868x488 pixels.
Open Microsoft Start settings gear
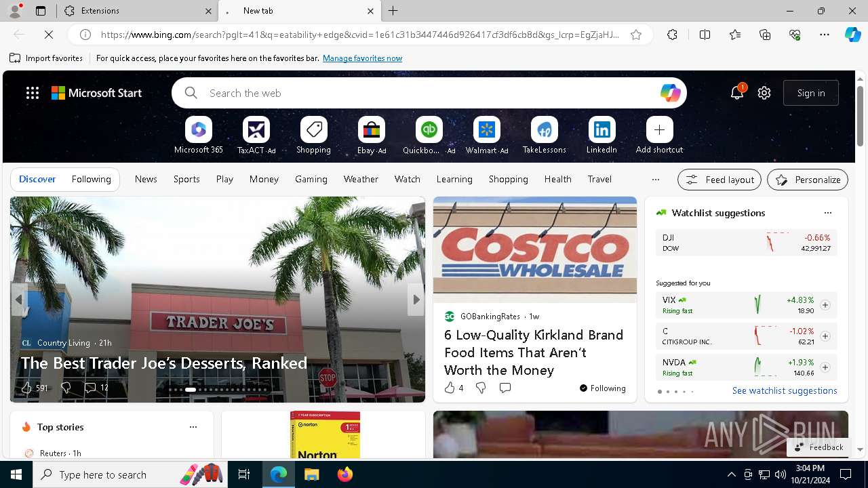764,93
